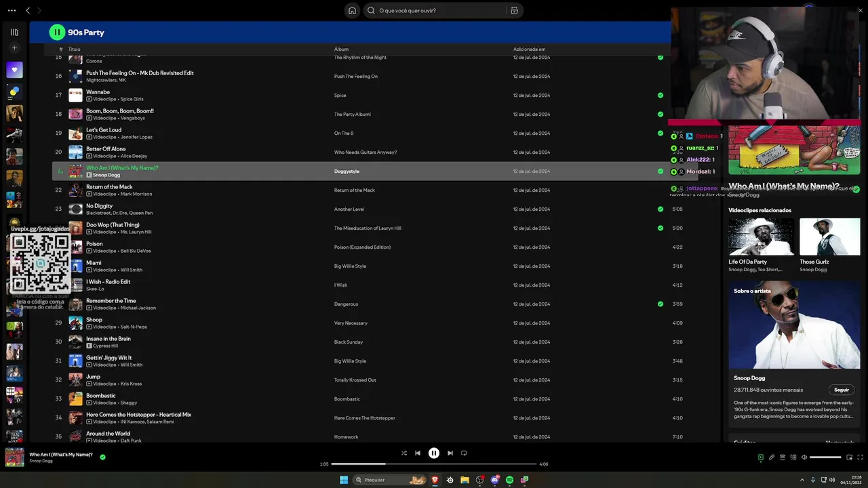The width and height of the screenshot is (868, 488).
Task: Open Snoop Dogg artist photo card
Action: [794, 325]
